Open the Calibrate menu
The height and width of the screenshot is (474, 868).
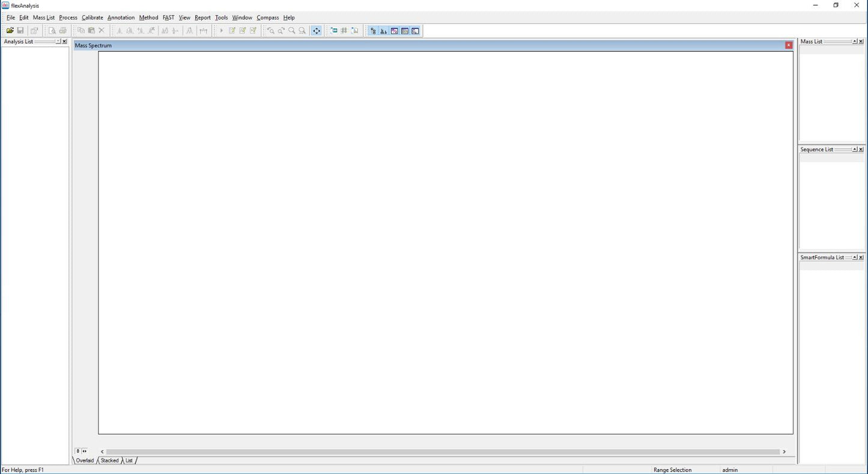point(93,17)
